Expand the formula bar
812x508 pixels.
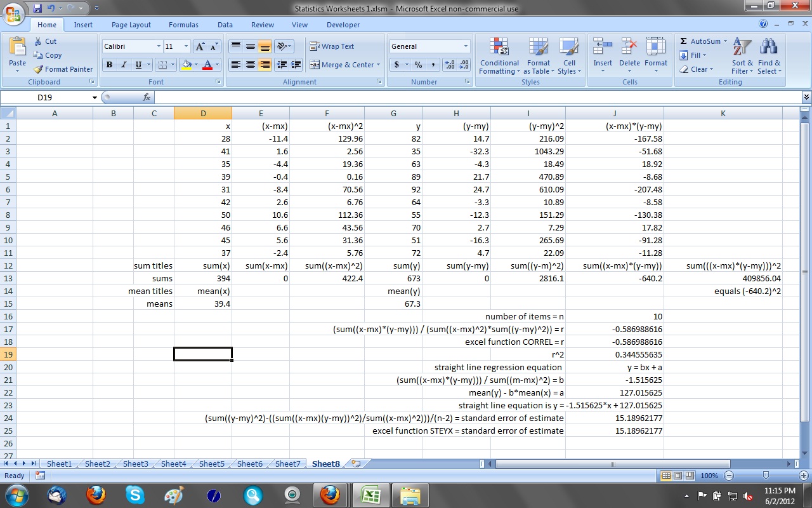[x=806, y=98]
